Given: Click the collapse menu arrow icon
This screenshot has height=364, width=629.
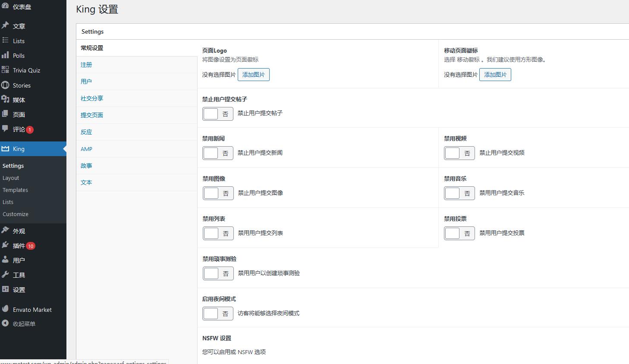Looking at the screenshot, I should (x=5, y=323).
